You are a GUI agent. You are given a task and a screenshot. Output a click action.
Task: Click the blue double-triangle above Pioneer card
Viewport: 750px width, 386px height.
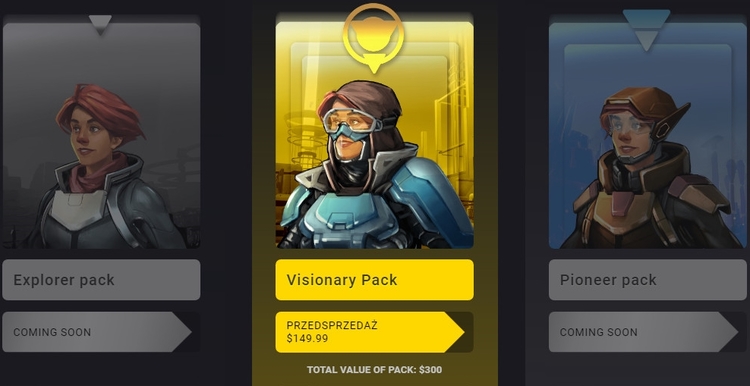tap(646, 30)
